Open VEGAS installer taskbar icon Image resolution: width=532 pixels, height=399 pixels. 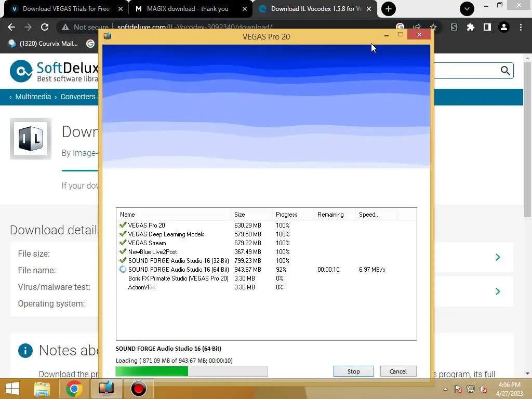point(106,389)
